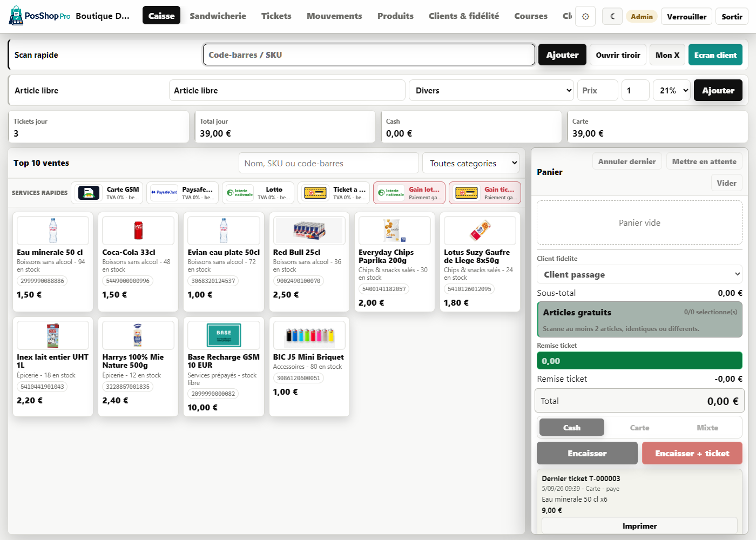
Task: Click the sun theme settings icon
Action: coord(585,16)
